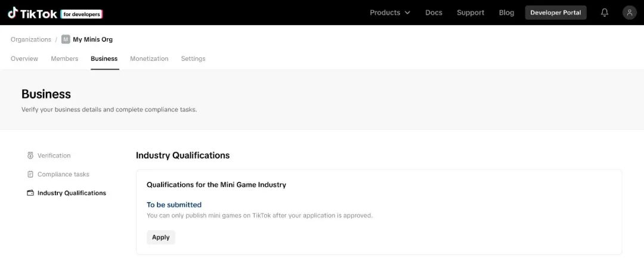Click the Industry Qualifications wallet icon

[x=30, y=193]
